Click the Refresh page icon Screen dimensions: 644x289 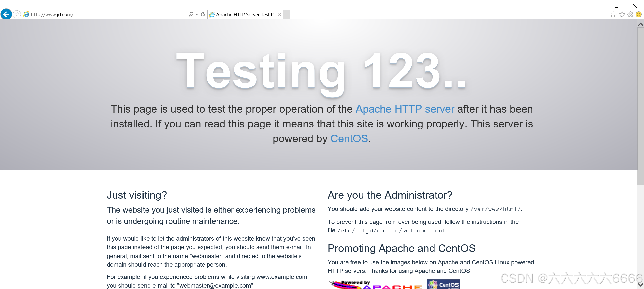tap(203, 14)
